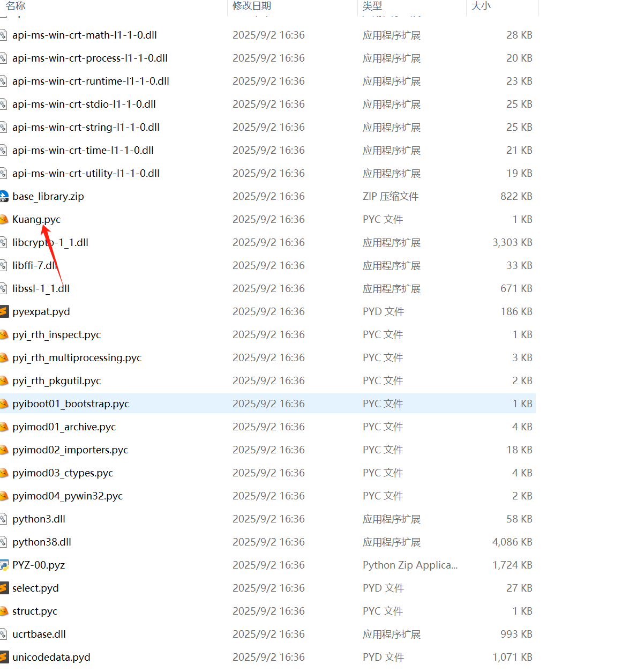The height and width of the screenshot is (672, 629).
Task: Click the PYZ-00.pyz file icon
Action: click(4, 565)
